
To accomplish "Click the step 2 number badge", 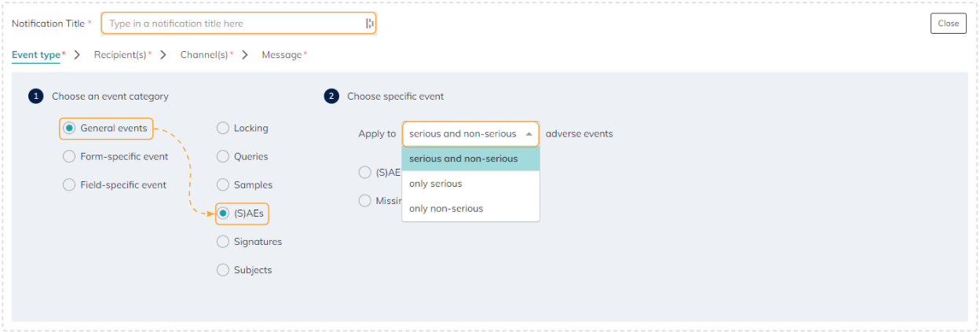I will point(331,97).
